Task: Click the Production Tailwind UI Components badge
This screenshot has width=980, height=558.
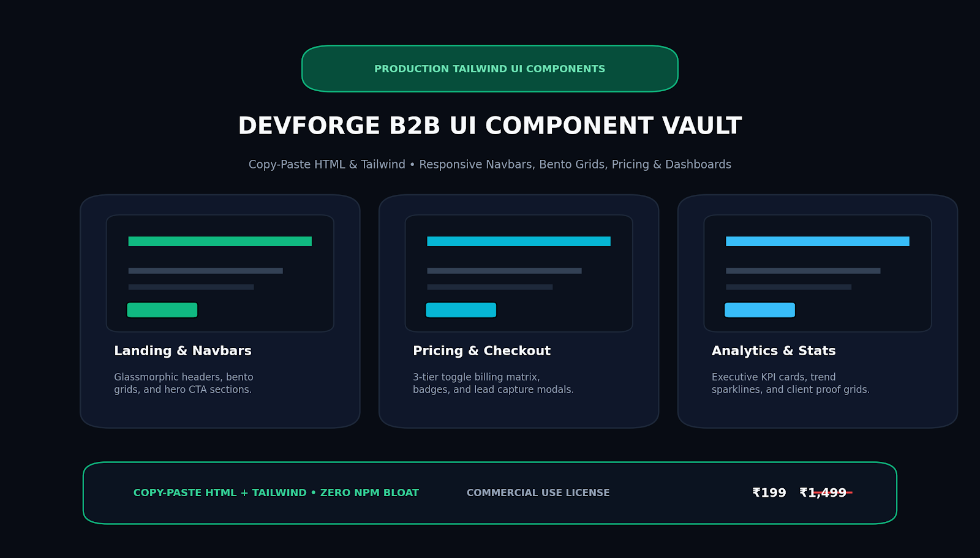Action: (x=490, y=69)
